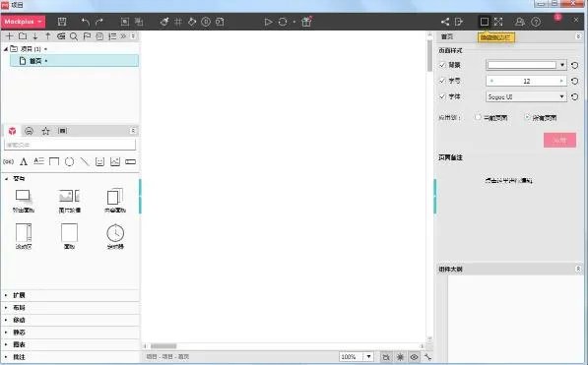Screen dimensions: 588x365
Task: Click the refresh circle icon beside play
Action: tap(283, 22)
